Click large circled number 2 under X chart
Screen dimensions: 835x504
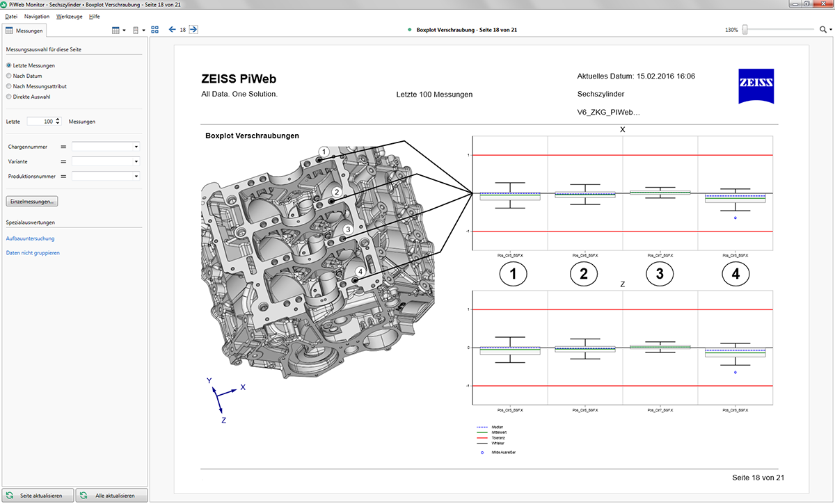click(x=584, y=275)
